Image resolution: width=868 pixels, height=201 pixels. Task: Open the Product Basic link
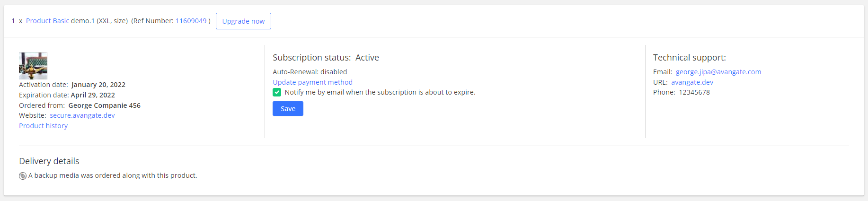click(x=47, y=21)
